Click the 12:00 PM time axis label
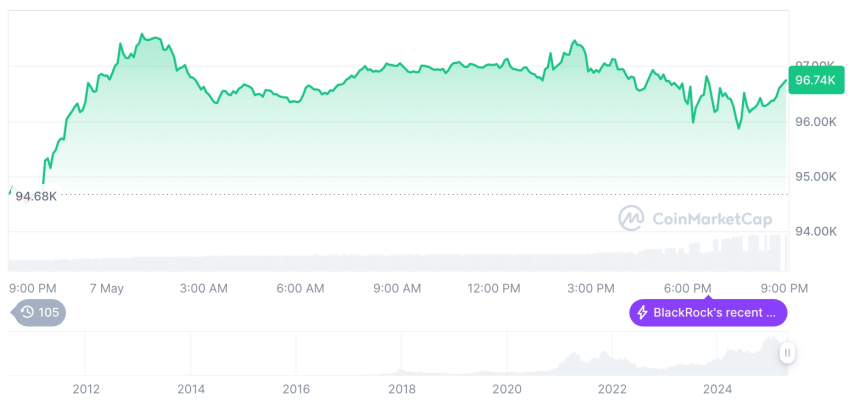860x401 pixels. coord(494,288)
